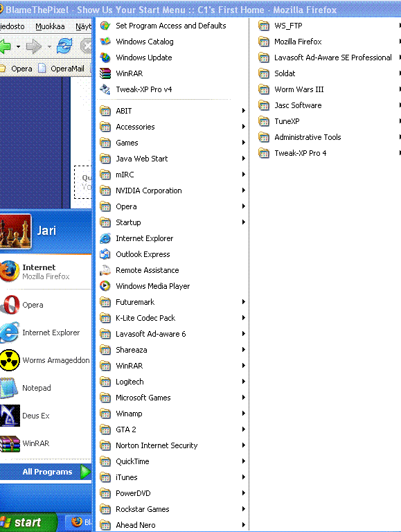Open the Tweak-XP Pro 4 folder

pos(328,153)
